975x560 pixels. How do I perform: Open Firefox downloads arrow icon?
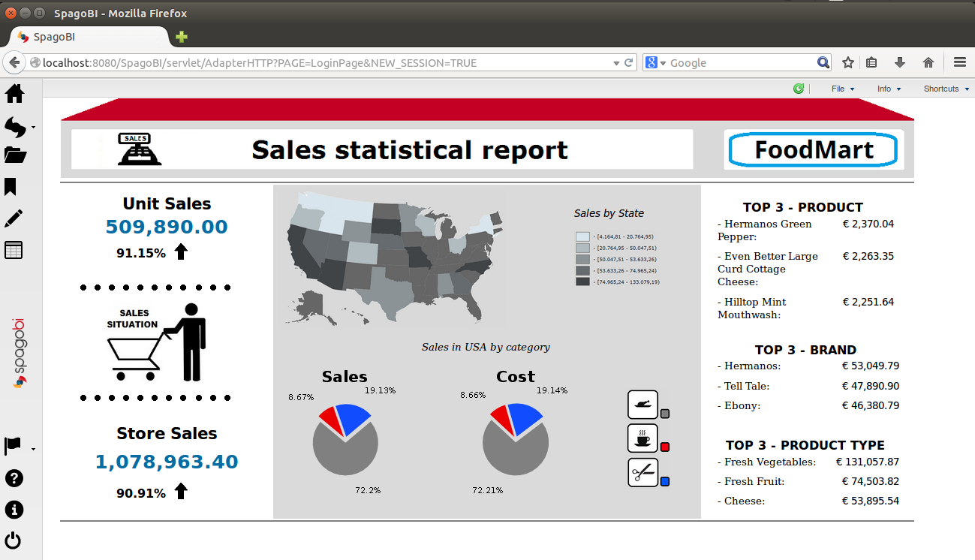pyautogui.click(x=899, y=63)
